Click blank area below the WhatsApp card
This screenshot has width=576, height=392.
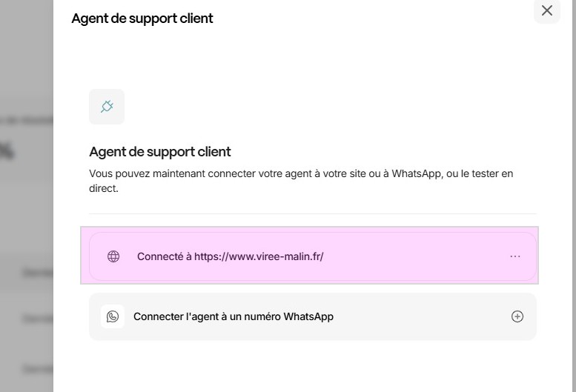(312, 367)
